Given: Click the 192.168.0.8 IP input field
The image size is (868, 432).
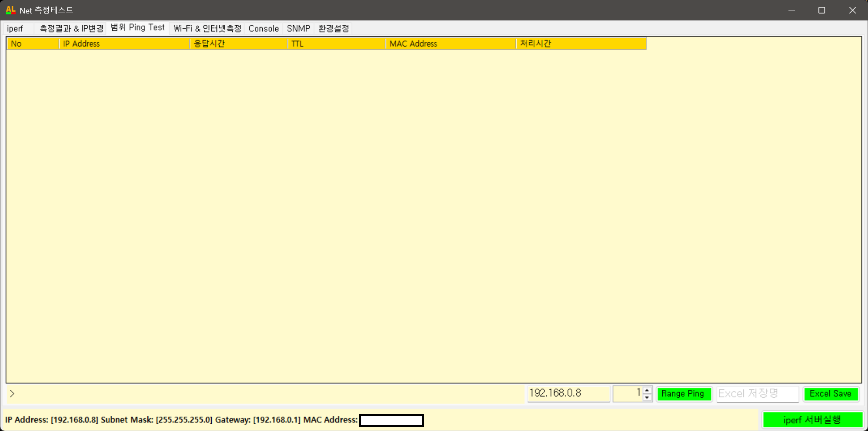Looking at the screenshot, I should pyautogui.click(x=568, y=393).
